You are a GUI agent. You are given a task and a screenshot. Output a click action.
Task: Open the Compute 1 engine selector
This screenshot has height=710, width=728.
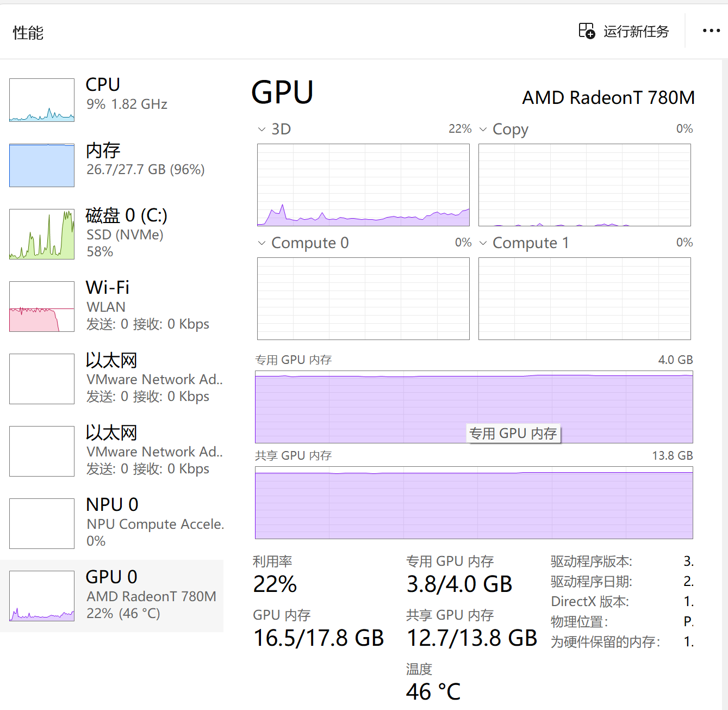click(x=483, y=243)
